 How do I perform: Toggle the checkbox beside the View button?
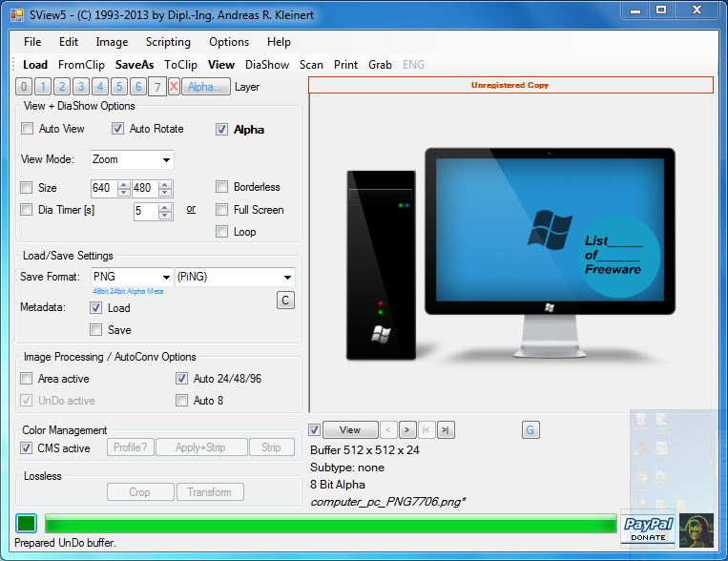[314, 430]
